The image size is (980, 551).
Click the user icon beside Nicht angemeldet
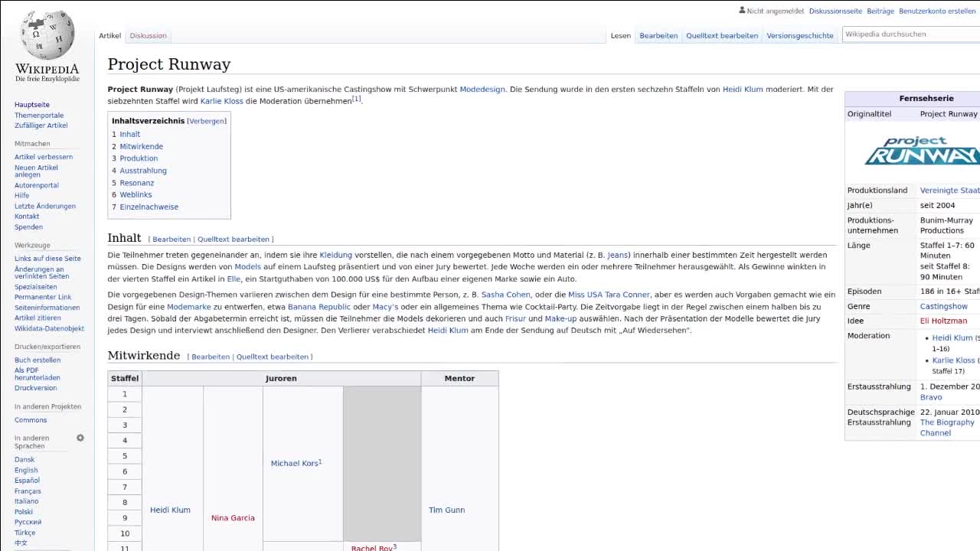pyautogui.click(x=742, y=11)
